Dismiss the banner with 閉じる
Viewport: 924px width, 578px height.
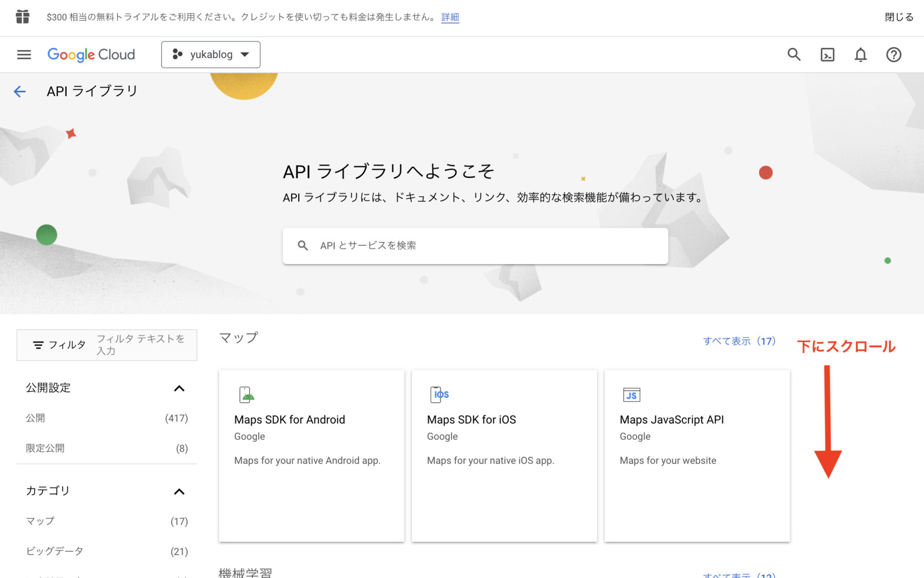click(898, 17)
